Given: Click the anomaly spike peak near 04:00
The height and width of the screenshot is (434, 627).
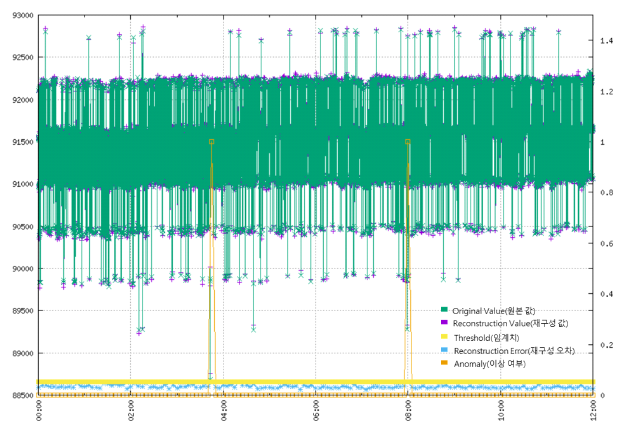Looking at the screenshot, I should 211,142.
